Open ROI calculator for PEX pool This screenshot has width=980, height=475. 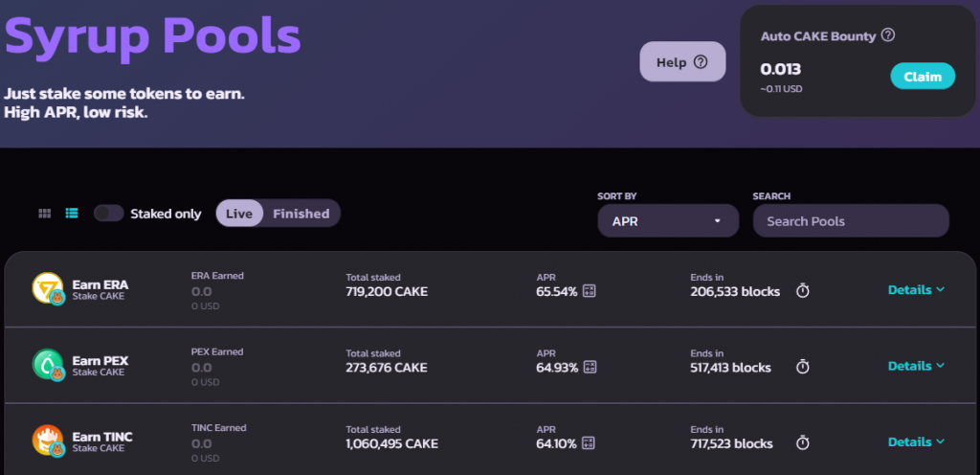[590, 368]
